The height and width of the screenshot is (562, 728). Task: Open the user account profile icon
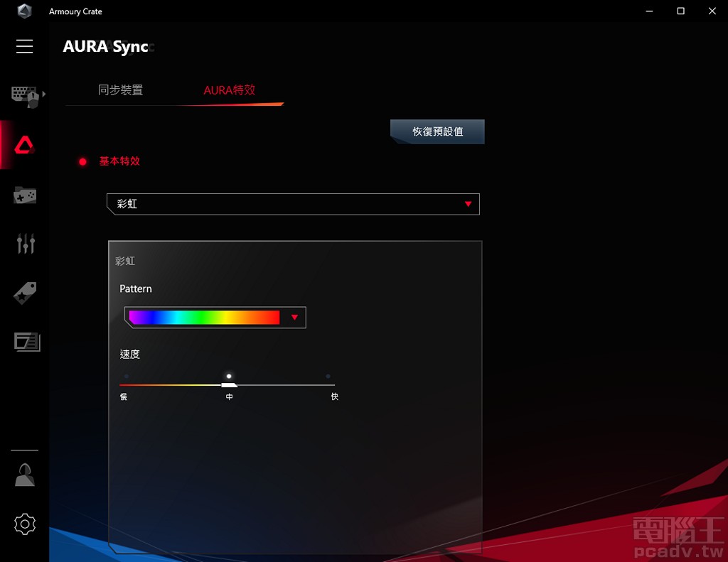tap(23, 474)
